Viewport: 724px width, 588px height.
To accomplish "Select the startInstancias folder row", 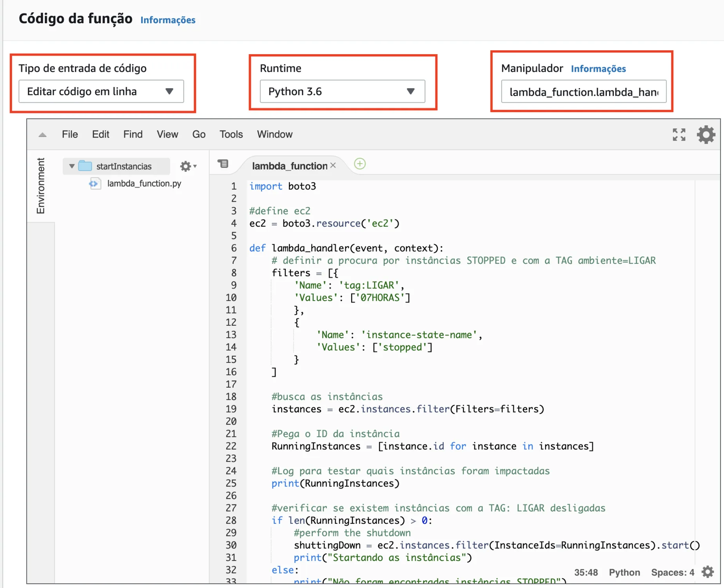I will 116,166.
